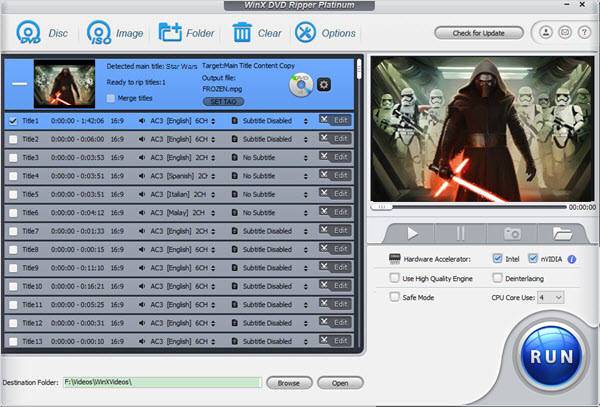
Task: Collapse the Star Wars title header
Action: (20, 84)
